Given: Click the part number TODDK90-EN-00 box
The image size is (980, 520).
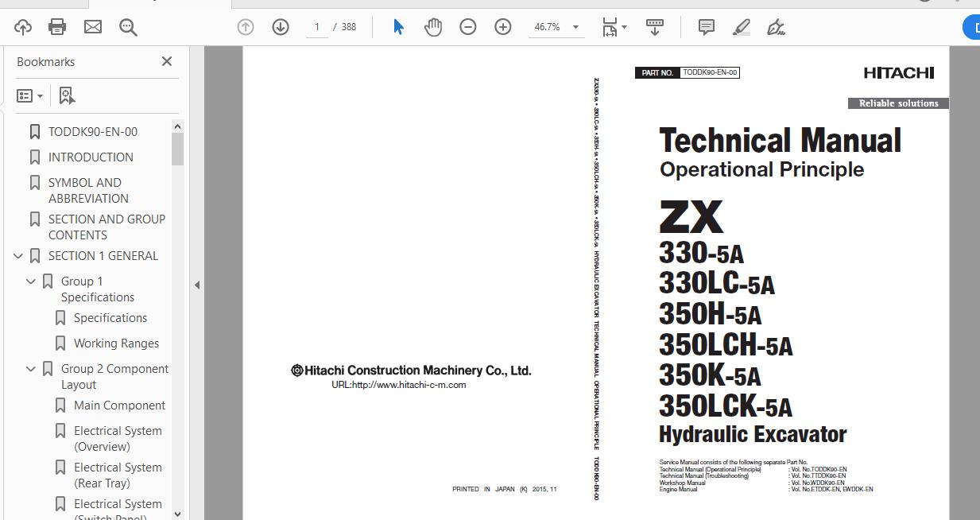Looking at the screenshot, I should click(711, 72).
